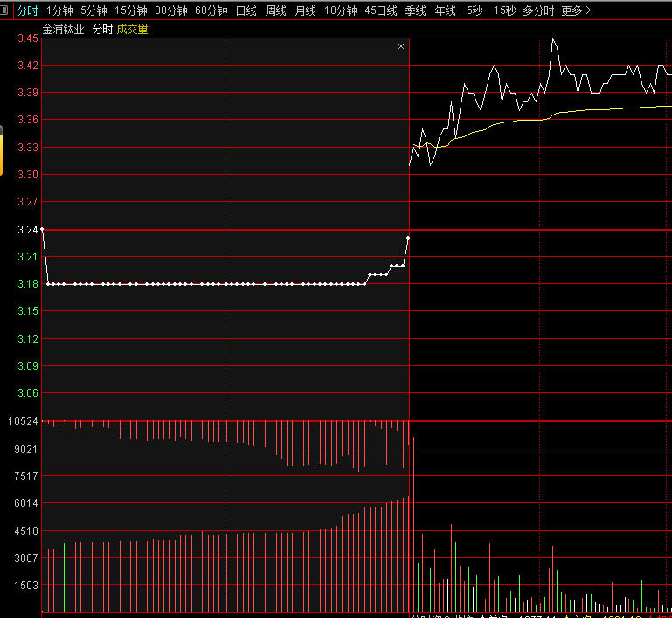
Task: Show the 年线 yearly chart
Action: point(446,10)
